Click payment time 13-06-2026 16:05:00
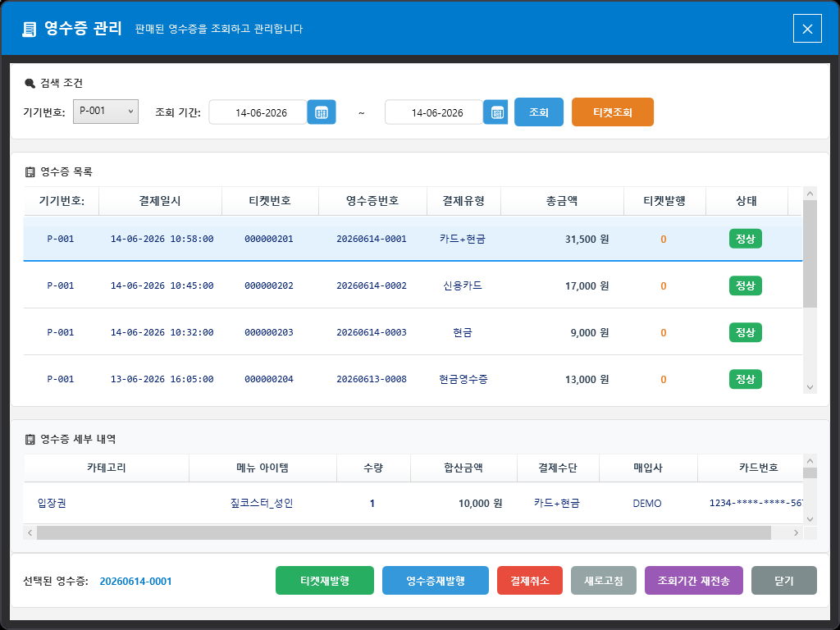This screenshot has width=840, height=630. tap(162, 379)
